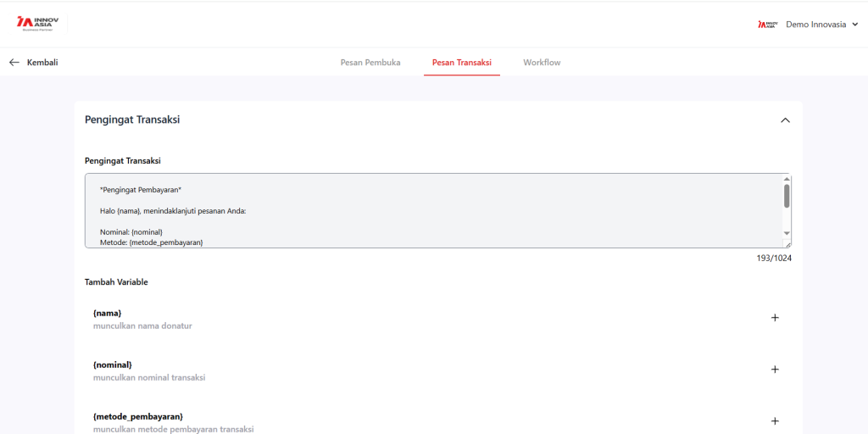Viewport: 868px width, 434px height.
Task: Add the {nama} variable with plus icon
Action: pyautogui.click(x=774, y=318)
